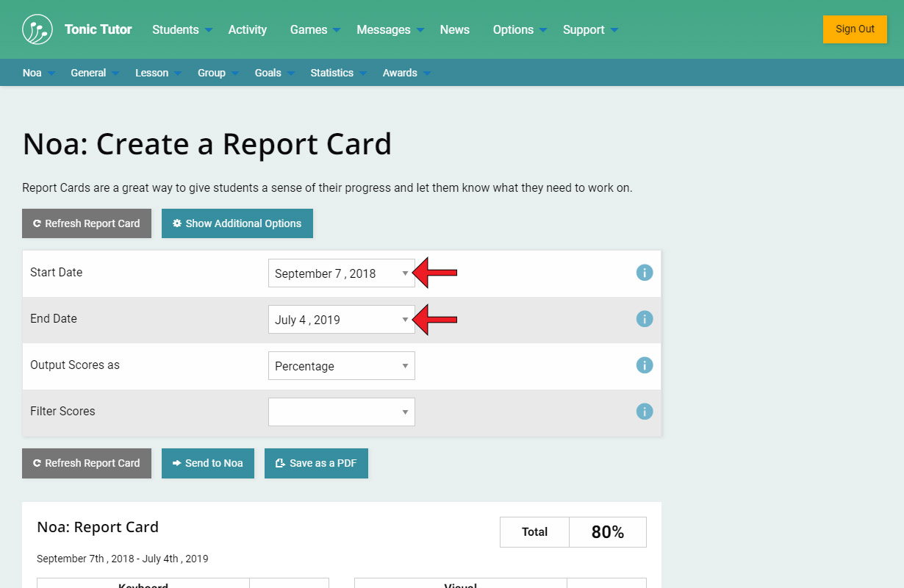Show Additional Options for report card
The height and width of the screenshot is (588, 904).
pos(237,223)
